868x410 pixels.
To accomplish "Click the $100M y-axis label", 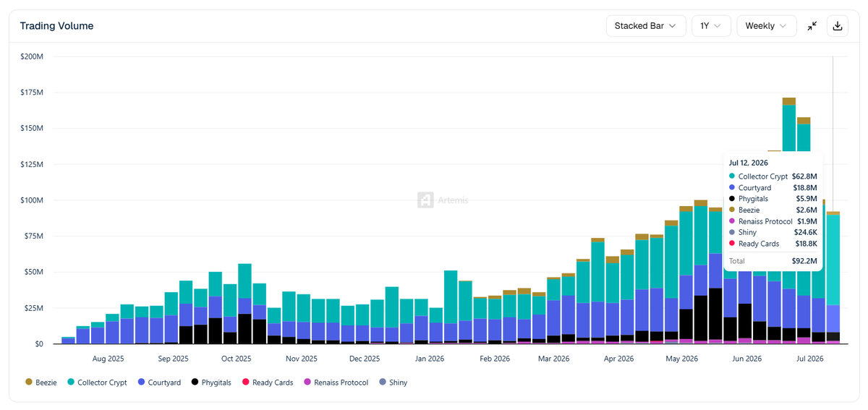I will 32,200.
